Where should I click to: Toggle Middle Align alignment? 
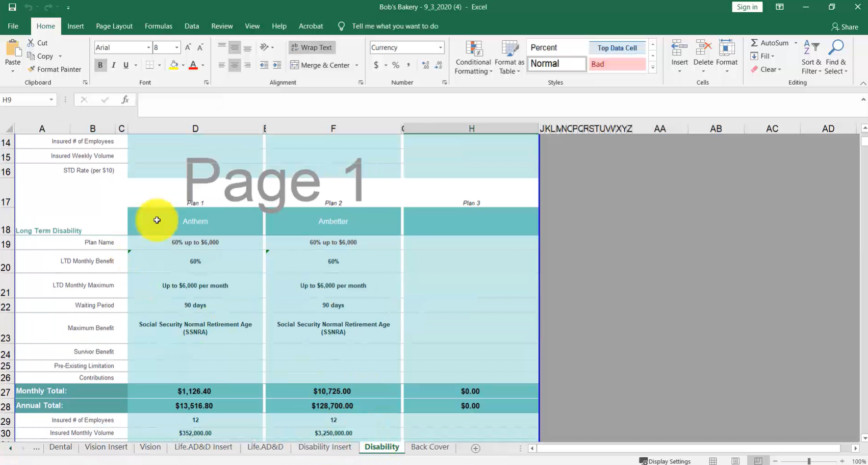click(x=235, y=47)
